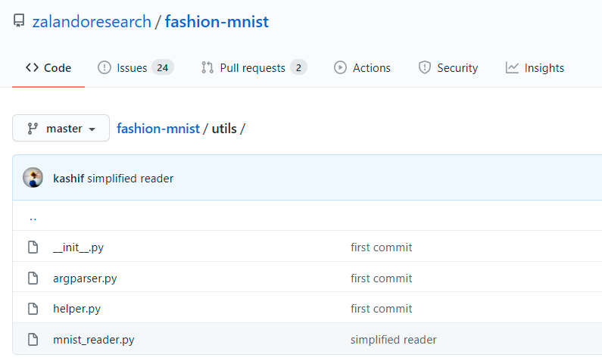Open the 'simplified reader' commit message beside kashif
The width and height of the screenshot is (602, 364).
(x=130, y=179)
